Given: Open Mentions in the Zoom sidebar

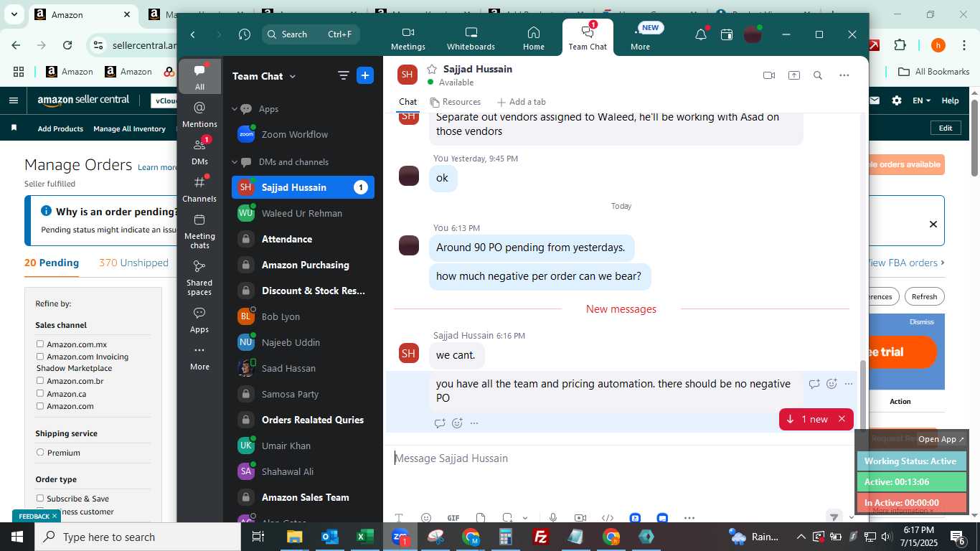Looking at the screenshot, I should coord(199,114).
